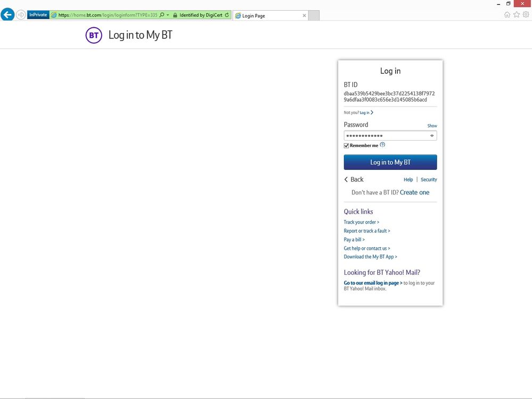Expand the address bar dropdown arrow
Viewport: 532px width, 399px height.
click(168, 15)
